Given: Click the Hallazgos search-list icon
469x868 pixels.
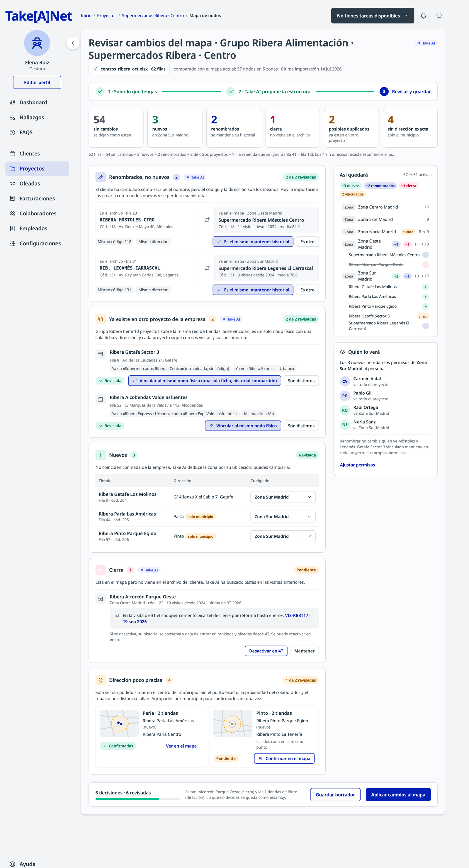Looking at the screenshot, I should (x=13, y=118).
